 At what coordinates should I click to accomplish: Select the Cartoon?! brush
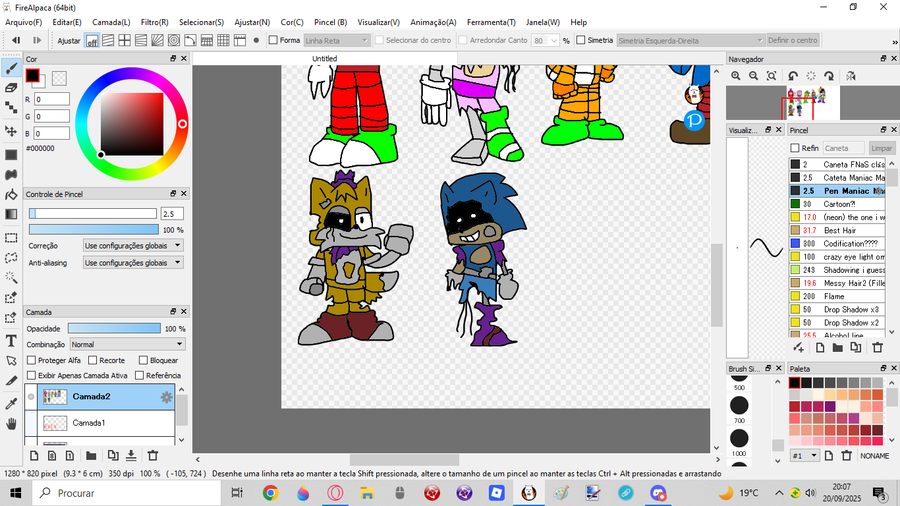(x=837, y=204)
